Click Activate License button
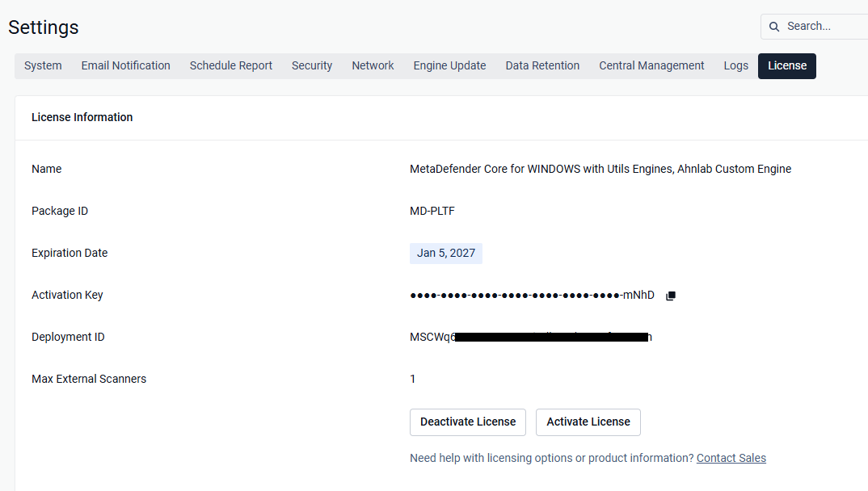Screen dimensions: 868x491 (588, 422)
